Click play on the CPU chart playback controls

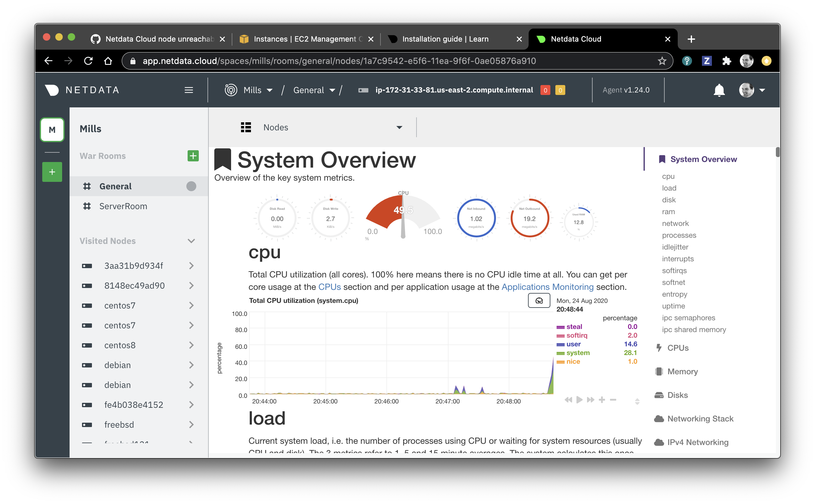pyautogui.click(x=579, y=400)
